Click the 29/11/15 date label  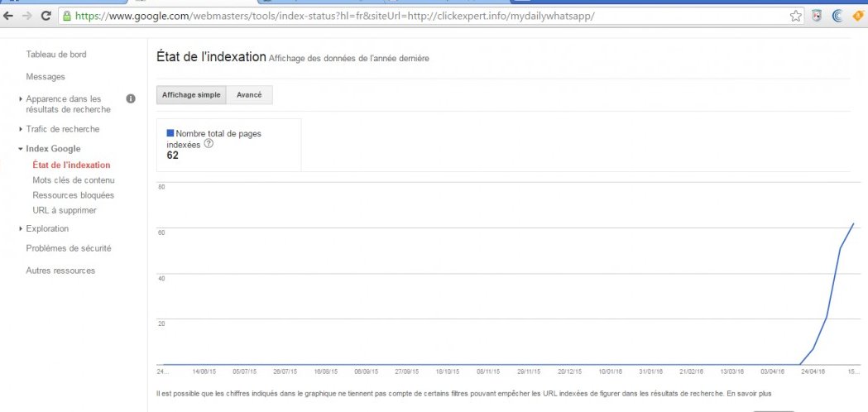(529, 372)
